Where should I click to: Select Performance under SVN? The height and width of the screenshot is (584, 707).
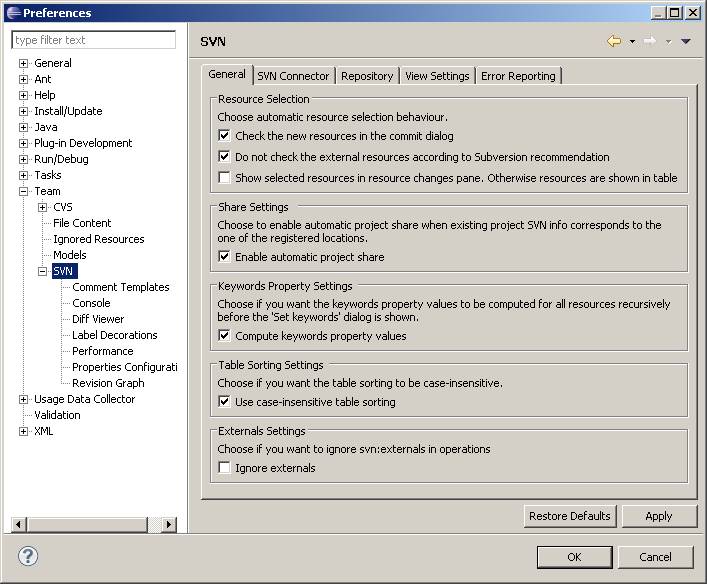click(102, 351)
